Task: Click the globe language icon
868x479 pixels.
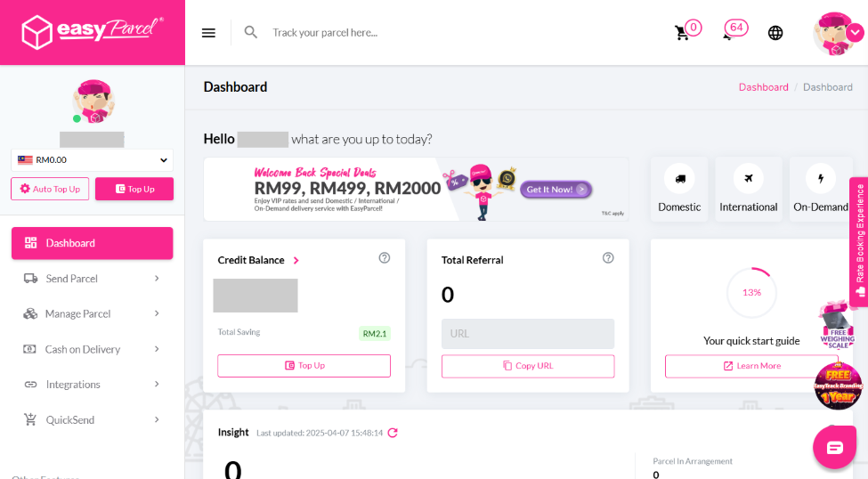Action: (x=775, y=33)
